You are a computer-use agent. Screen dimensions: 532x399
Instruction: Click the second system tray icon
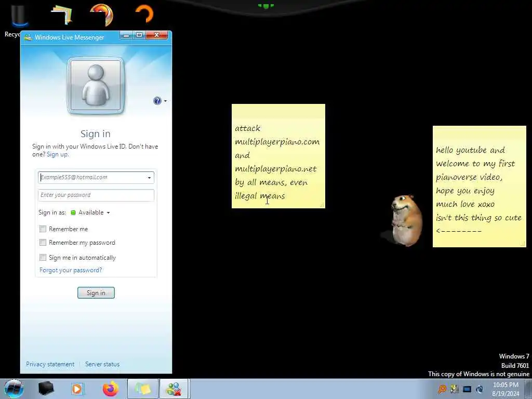click(454, 389)
